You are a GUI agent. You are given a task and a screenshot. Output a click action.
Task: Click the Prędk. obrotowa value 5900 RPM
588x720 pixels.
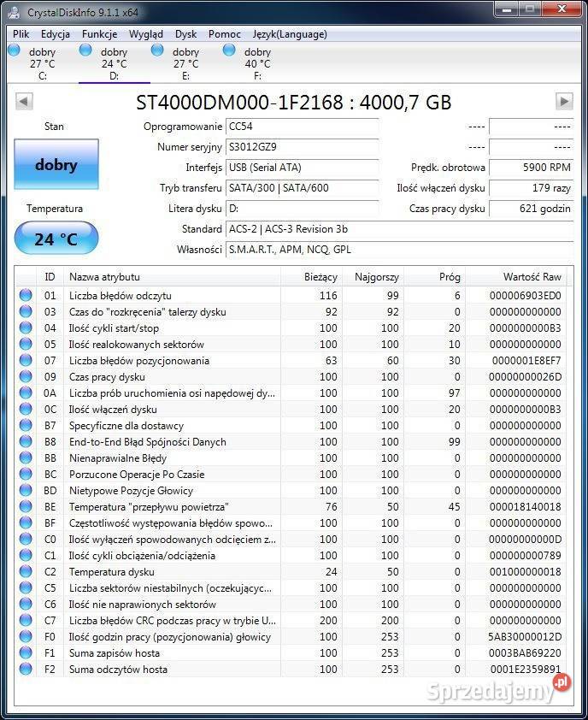pos(531,168)
